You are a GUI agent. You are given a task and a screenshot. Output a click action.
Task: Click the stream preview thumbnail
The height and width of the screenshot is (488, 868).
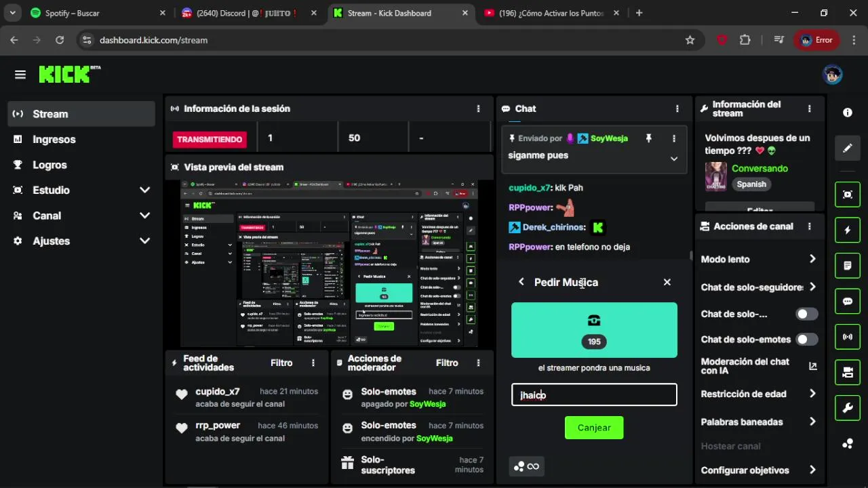(x=329, y=264)
